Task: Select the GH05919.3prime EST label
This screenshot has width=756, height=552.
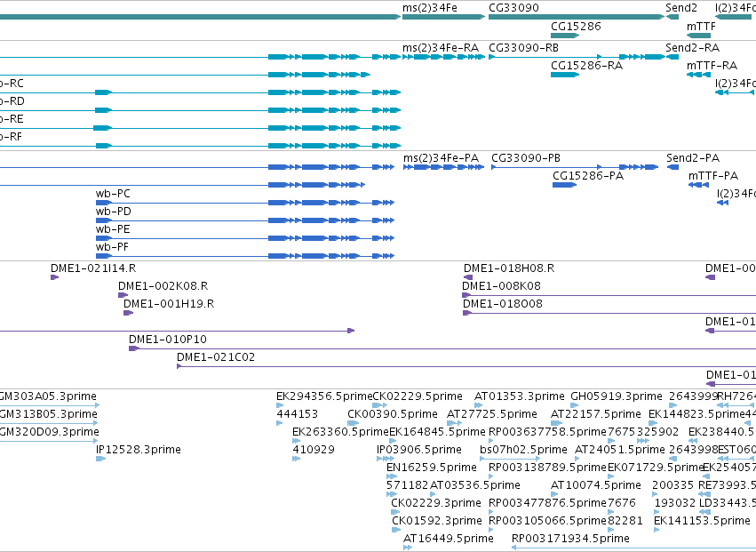Action: [x=617, y=397]
